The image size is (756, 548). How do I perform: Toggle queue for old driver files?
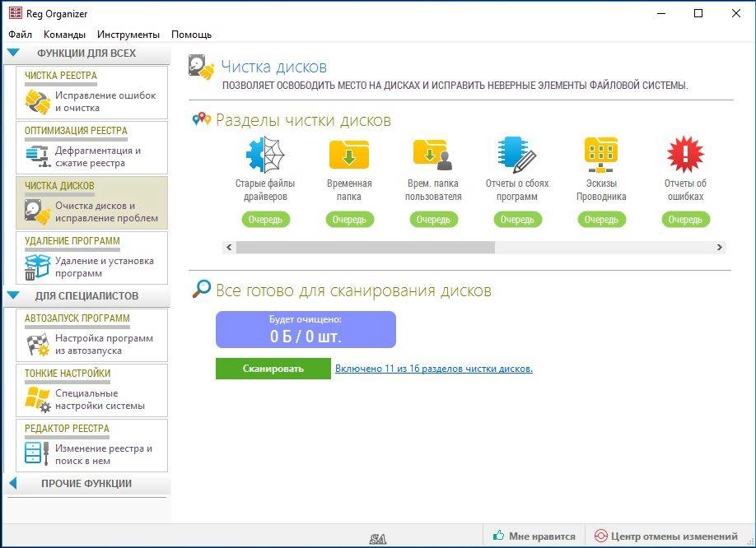coord(265,220)
